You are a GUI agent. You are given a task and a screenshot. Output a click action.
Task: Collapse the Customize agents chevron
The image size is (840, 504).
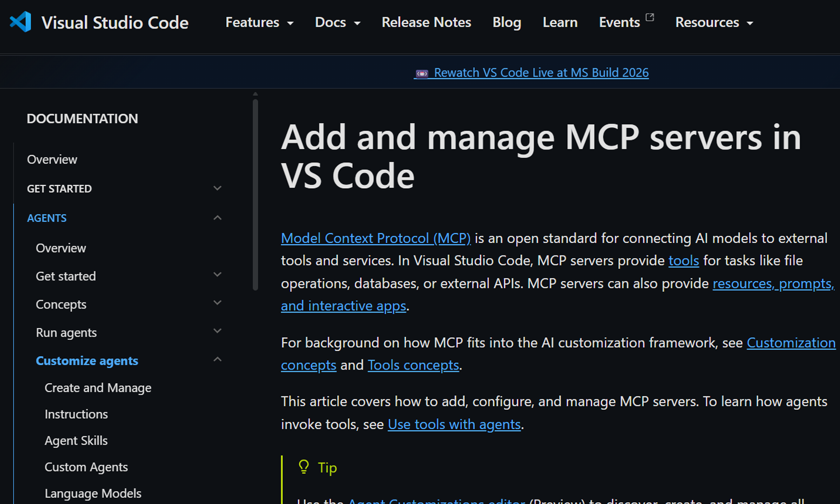tap(217, 360)
